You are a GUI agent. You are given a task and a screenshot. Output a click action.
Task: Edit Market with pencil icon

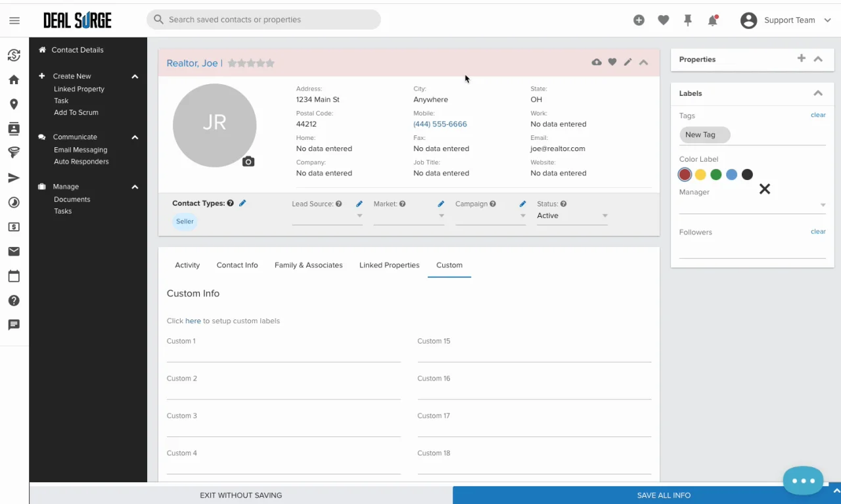[x=441, y=204]
